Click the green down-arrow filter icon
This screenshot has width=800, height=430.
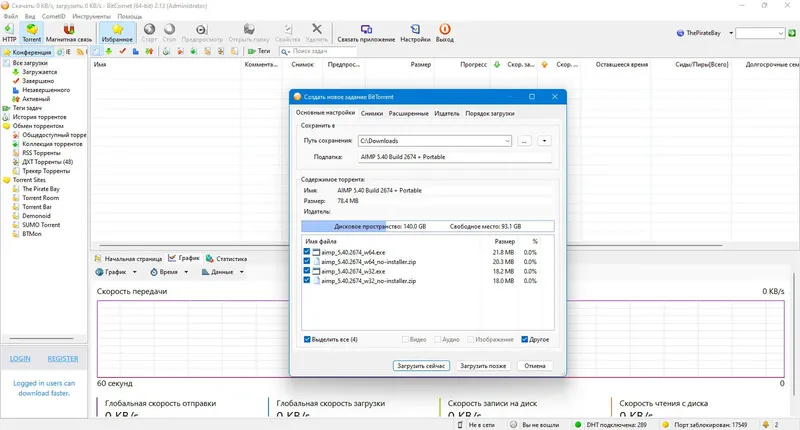[x=109, y=51]
